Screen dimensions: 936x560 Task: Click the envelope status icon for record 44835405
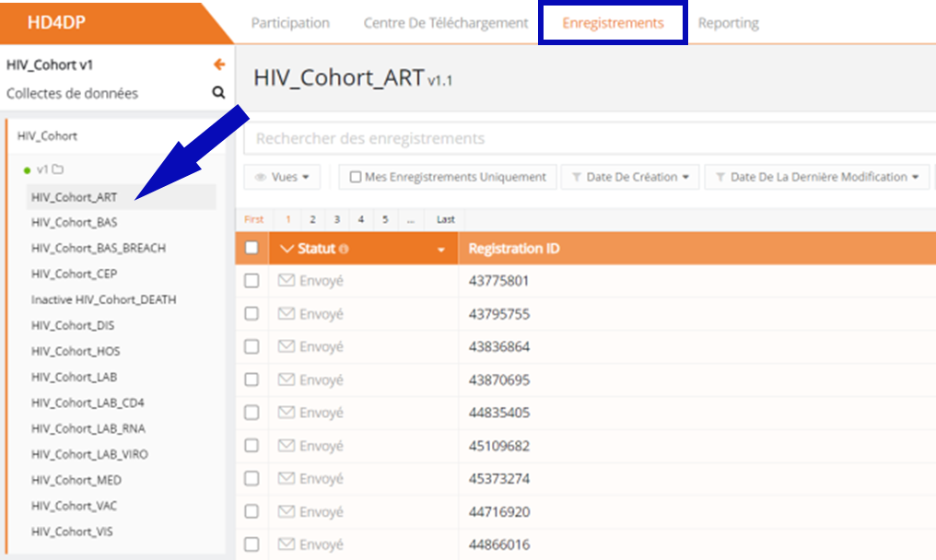287,413
